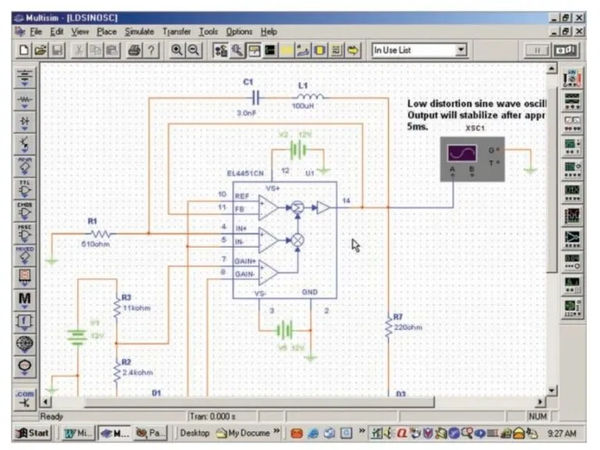Pause the running simulation
This screenshot has width=600, height=450.
(x=536, y=50)
